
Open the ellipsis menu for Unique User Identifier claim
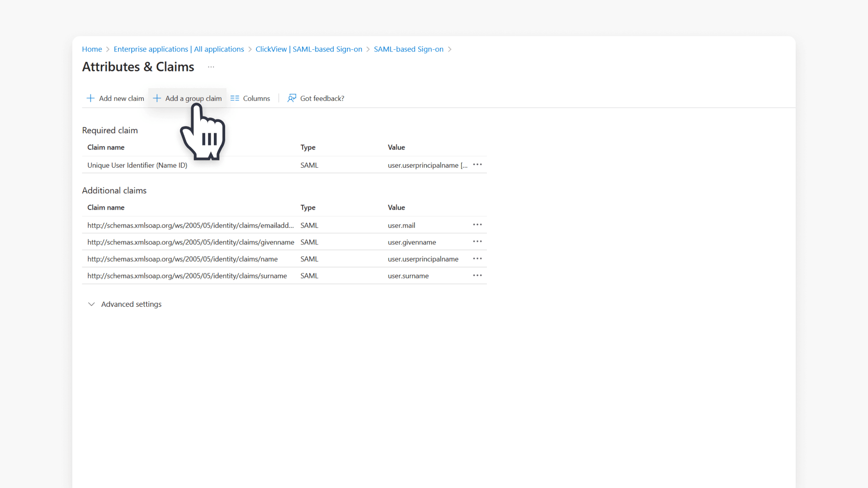477,165
